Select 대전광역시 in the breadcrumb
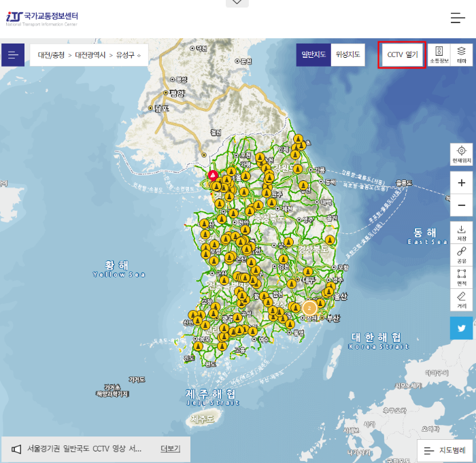 (x=90, y=55)
